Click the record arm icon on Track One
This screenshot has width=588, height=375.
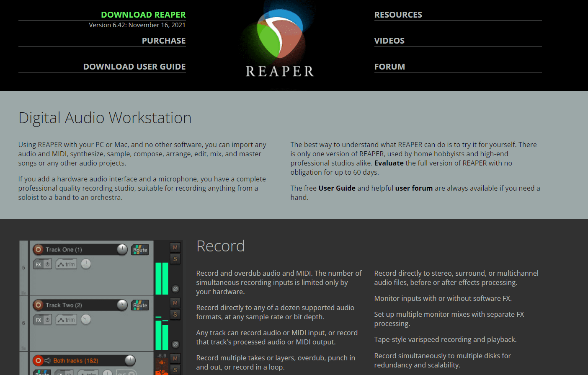pyautogui.click(x=39, y=249)
